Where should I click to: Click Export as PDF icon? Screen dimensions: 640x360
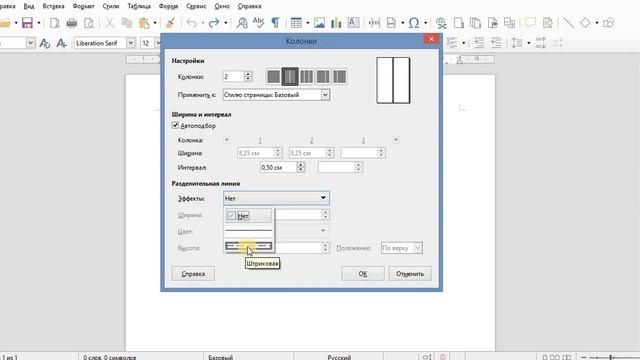(x=55, y=23)
